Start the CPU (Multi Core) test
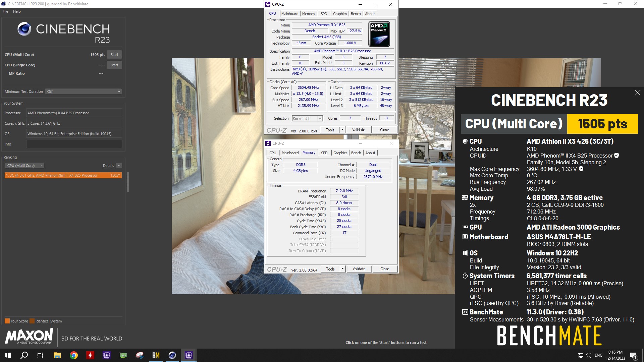644x362 pixels. pyautogui.click(x=114, y=55)
